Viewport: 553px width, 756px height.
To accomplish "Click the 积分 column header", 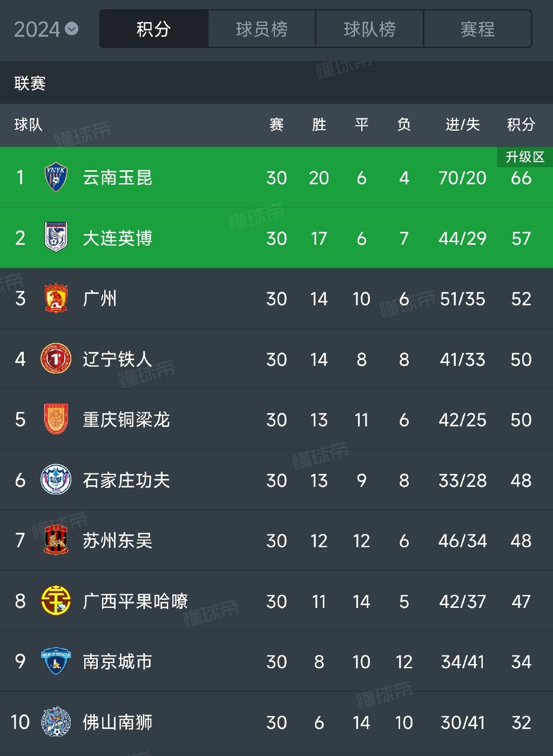I will point(521,125).
